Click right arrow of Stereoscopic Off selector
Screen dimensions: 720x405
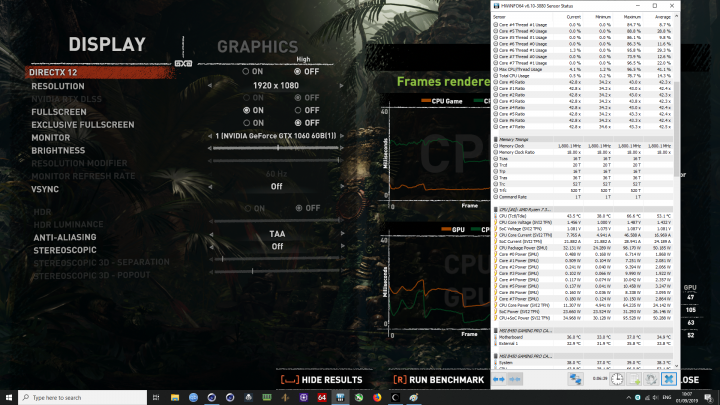click(343, 246)
